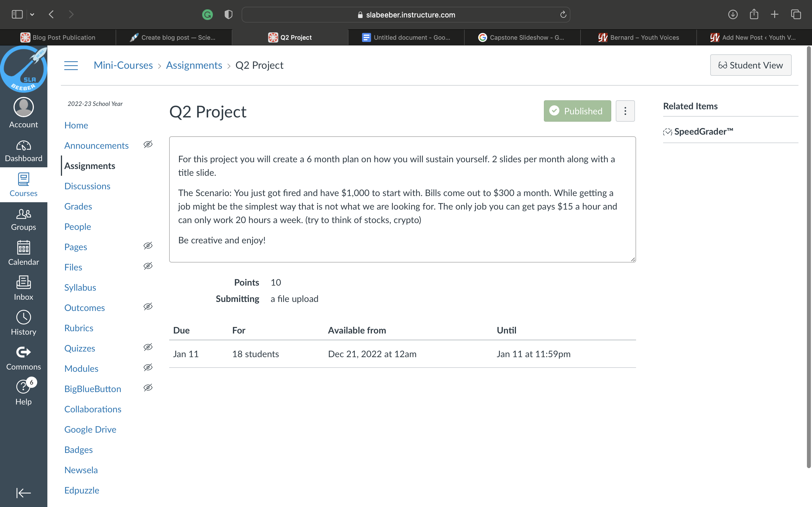The image size is (812, 507).
Task: Toggle the Published status button
Action: (577, 111)
